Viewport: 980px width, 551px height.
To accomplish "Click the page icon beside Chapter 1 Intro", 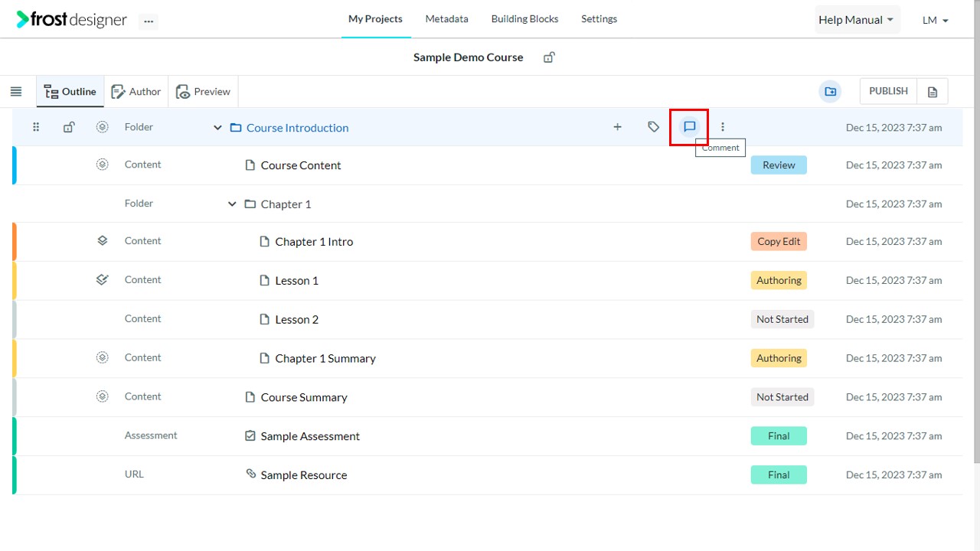I will tap(264, 241).
